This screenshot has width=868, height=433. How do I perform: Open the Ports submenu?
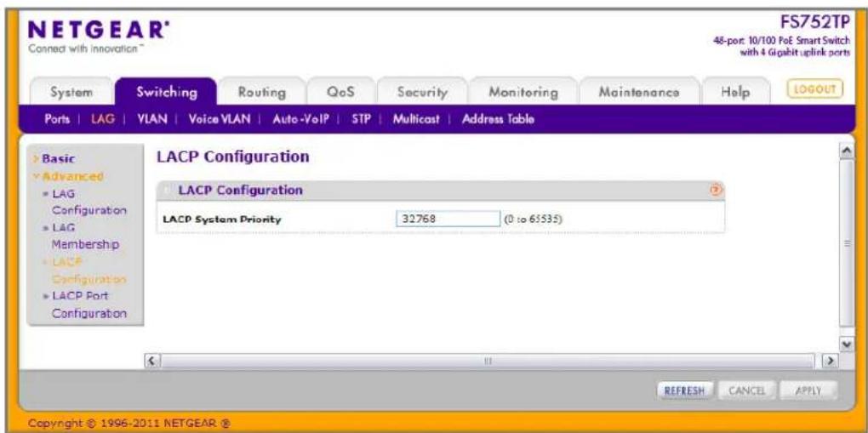pyautogui.click(x=58, y=119)
